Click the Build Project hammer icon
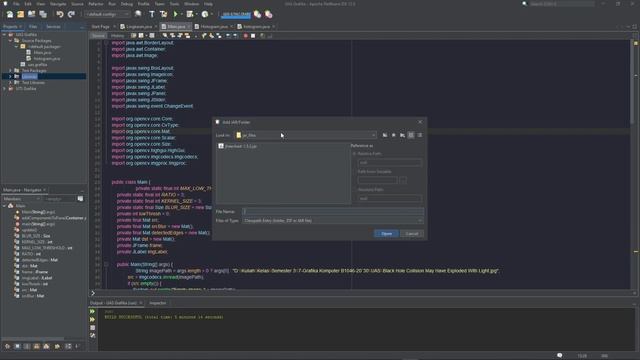The height and width of the screenshot is (360, 640). pos(152,14)
